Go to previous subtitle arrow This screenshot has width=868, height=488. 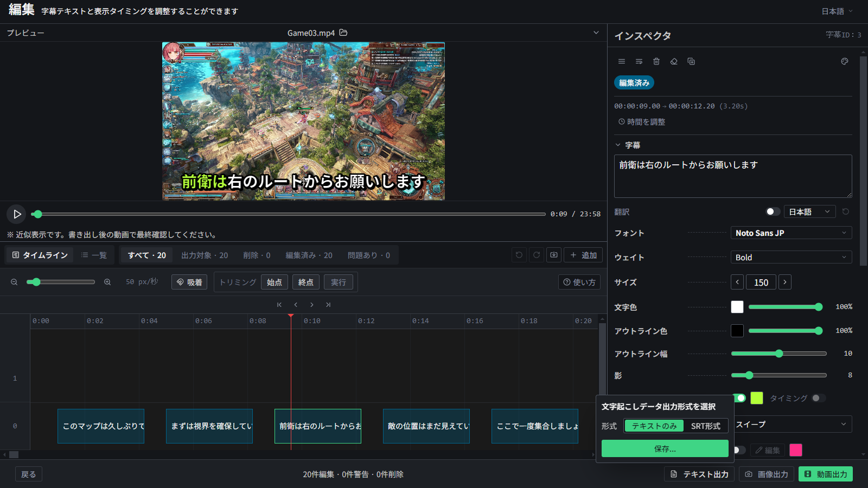tap(296, 305)
